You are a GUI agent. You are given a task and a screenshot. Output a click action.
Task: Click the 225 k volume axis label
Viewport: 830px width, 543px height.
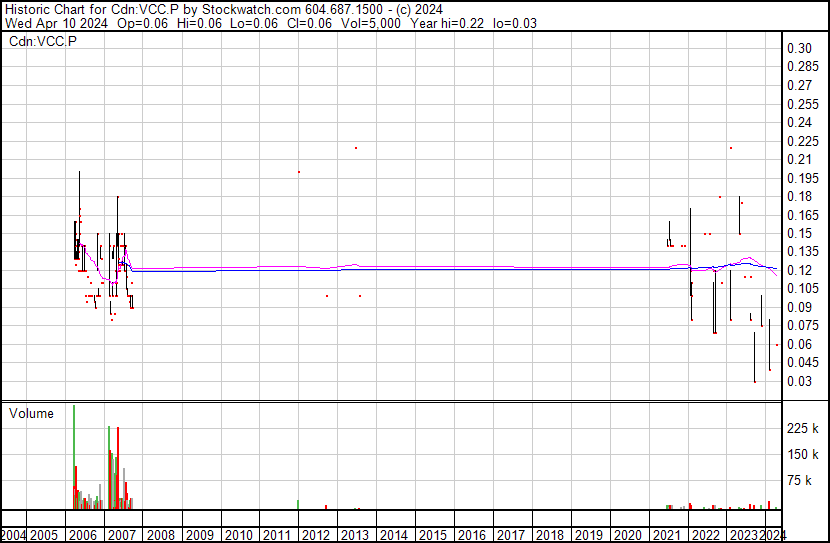[x=804, y=429]
